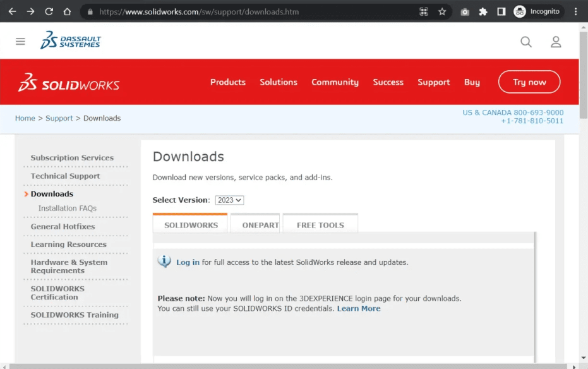The width and height of the screenshot is (588, 369).
Task: Select Downloads in the sidebar
Action: tap(52, 194)
